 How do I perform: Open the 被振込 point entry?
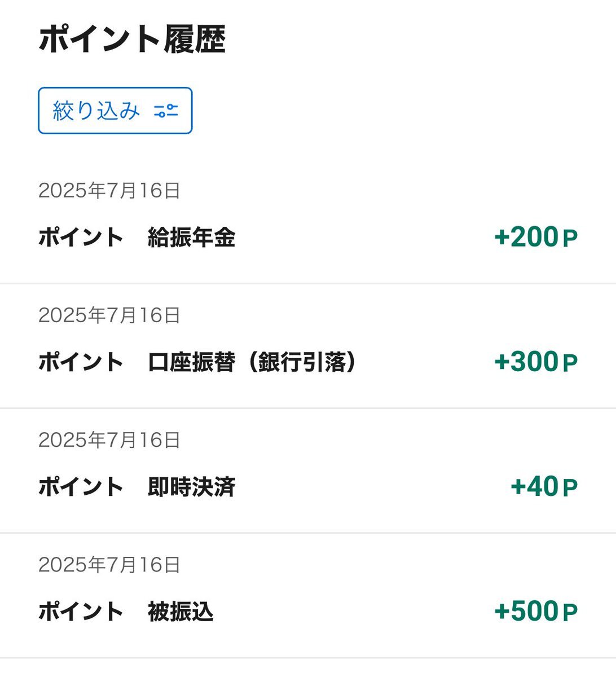(x=308, y=595)
